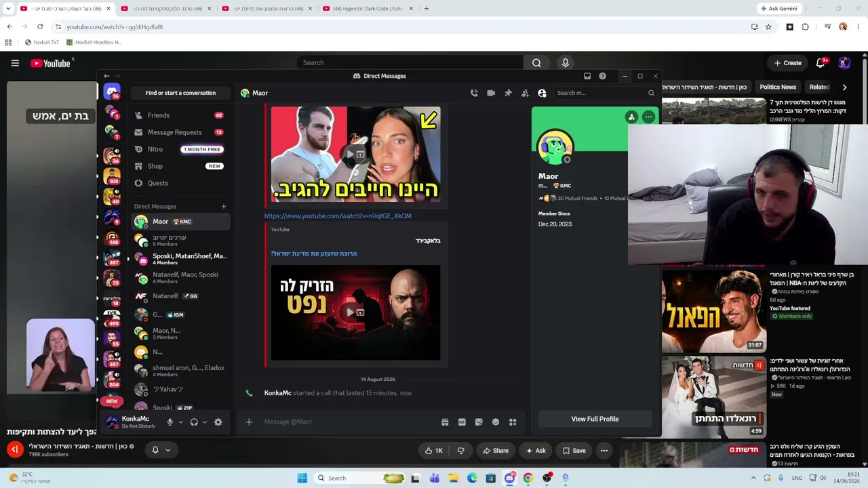Open Discord help icon

(x=602, y=76)
